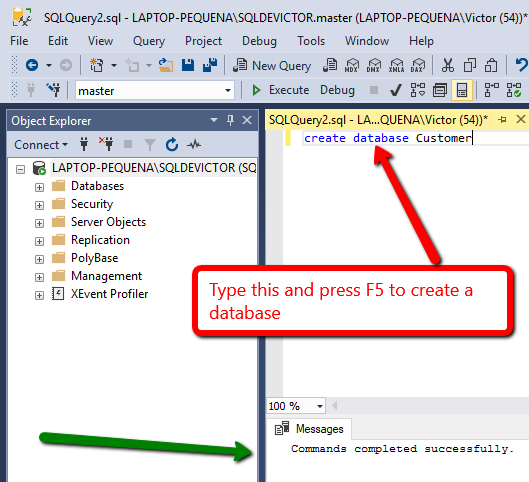Expand the Management folder
529x482 pixels.
point(39,277)
